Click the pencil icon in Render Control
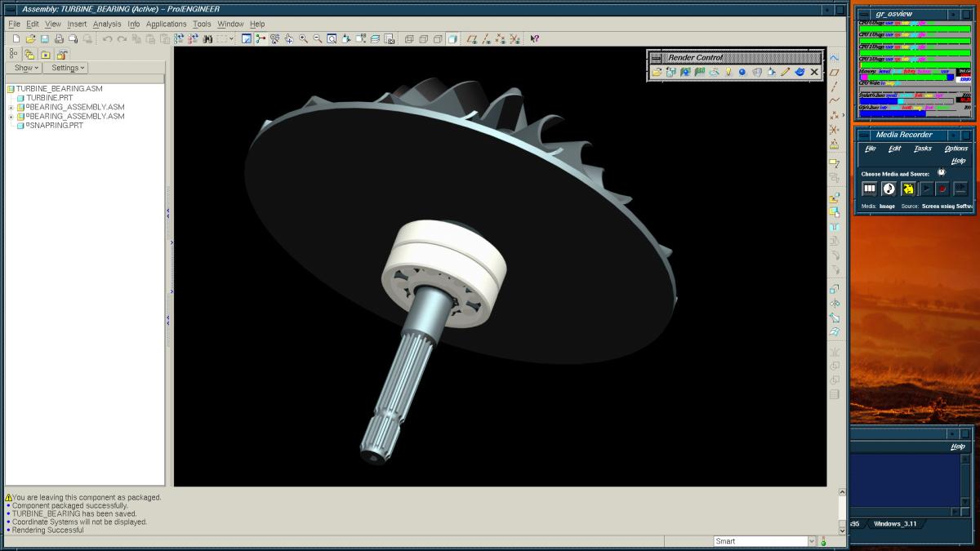This screenshot has height=551, width=980. coord(785,72)
